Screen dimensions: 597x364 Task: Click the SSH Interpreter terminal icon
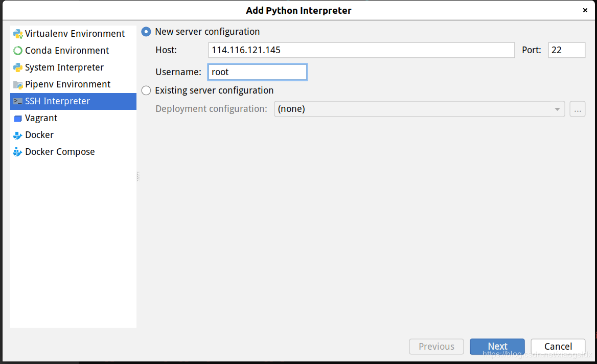pyautogui.click(x=18, y=101)
